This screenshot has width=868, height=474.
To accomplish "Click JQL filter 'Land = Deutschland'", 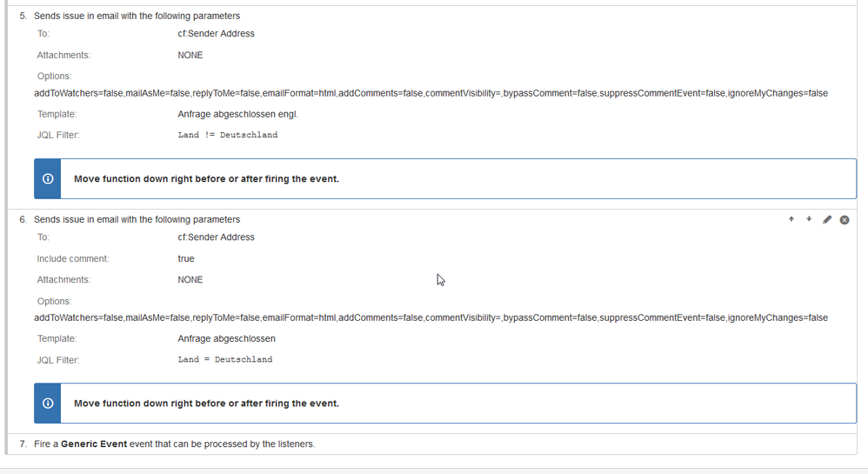I will 224,359.
